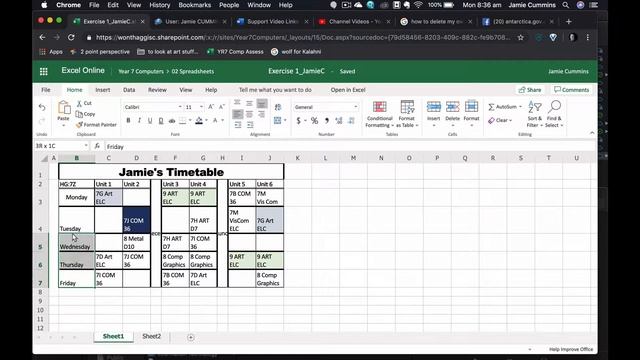Switch to Sheet2 tab
Screen dimensions: 640x360
pyautogui.click(x=151, y=336)
